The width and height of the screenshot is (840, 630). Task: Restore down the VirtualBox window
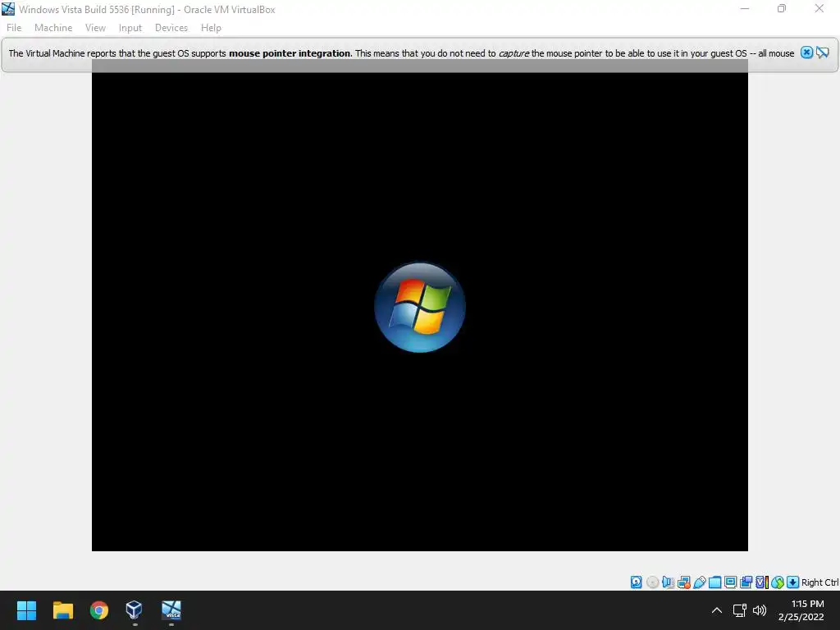click(782, 8)
